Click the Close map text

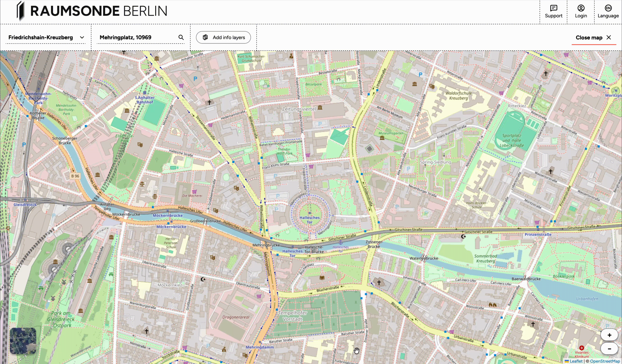589,38
